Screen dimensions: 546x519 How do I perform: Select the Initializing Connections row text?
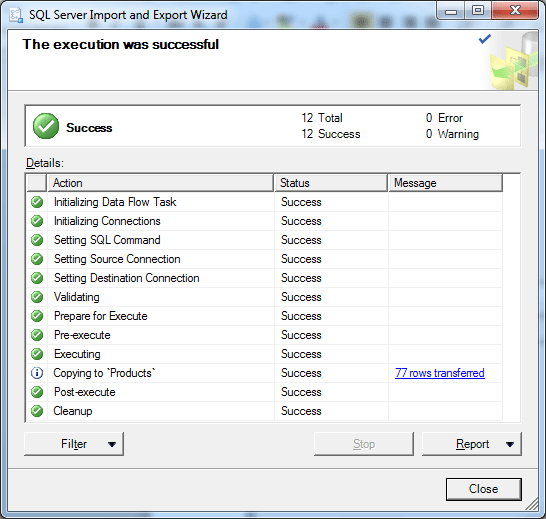pyautogui.click(x=107, y=221)
